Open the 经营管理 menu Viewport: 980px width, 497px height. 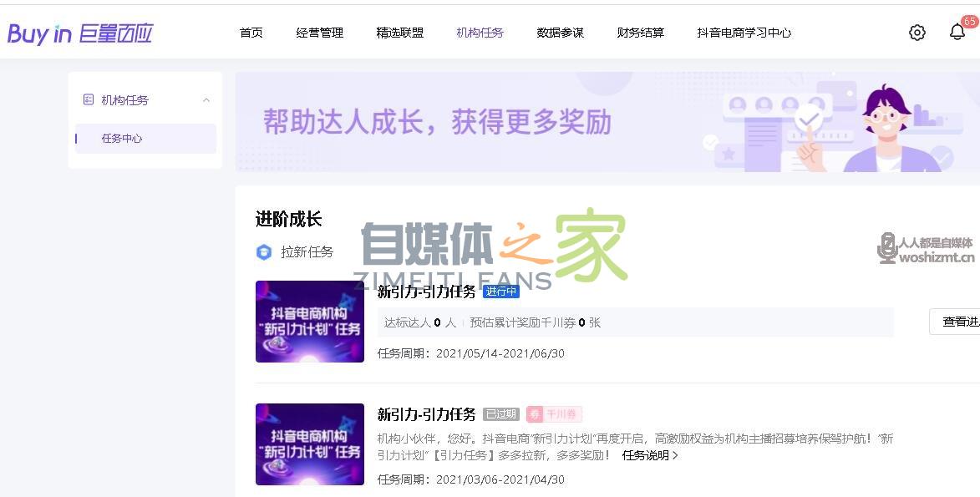[x=319, y=33]
